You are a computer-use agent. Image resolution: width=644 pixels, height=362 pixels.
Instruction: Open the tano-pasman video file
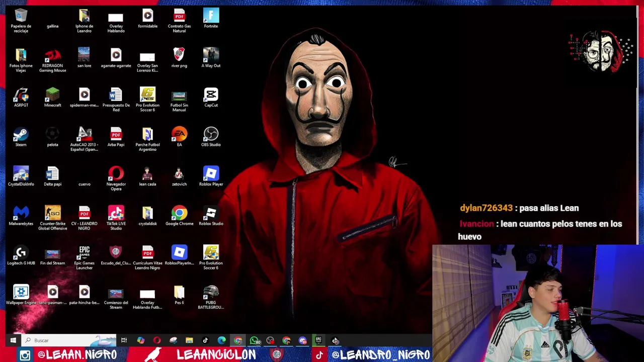click(x=52, y=294)
